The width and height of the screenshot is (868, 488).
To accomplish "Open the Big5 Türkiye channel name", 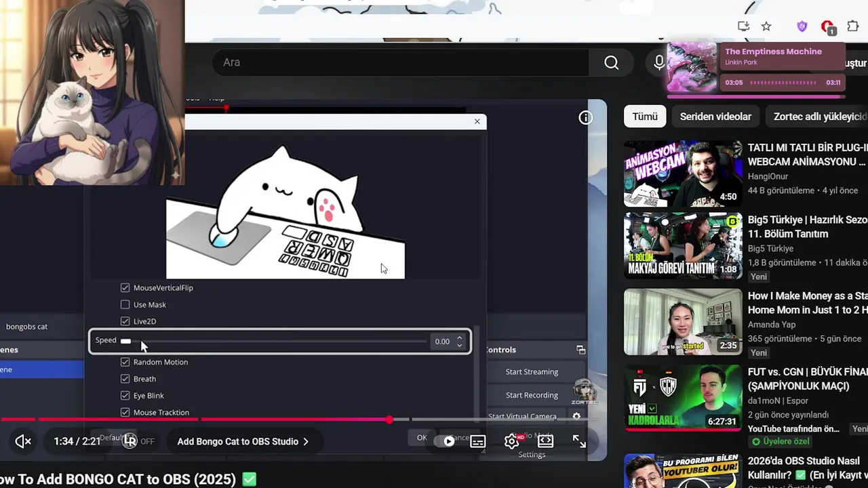I will tap(770, 248).
